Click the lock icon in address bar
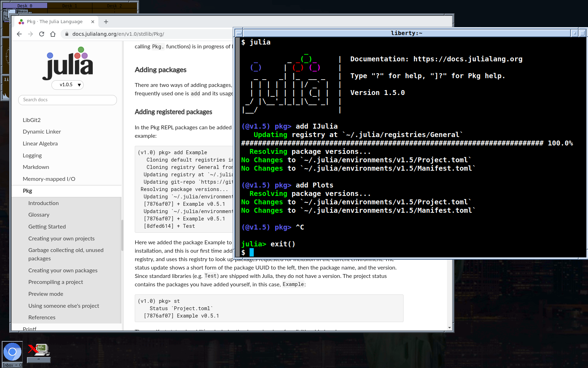Screen dimensions: 588x368 (x=67, y=34)
